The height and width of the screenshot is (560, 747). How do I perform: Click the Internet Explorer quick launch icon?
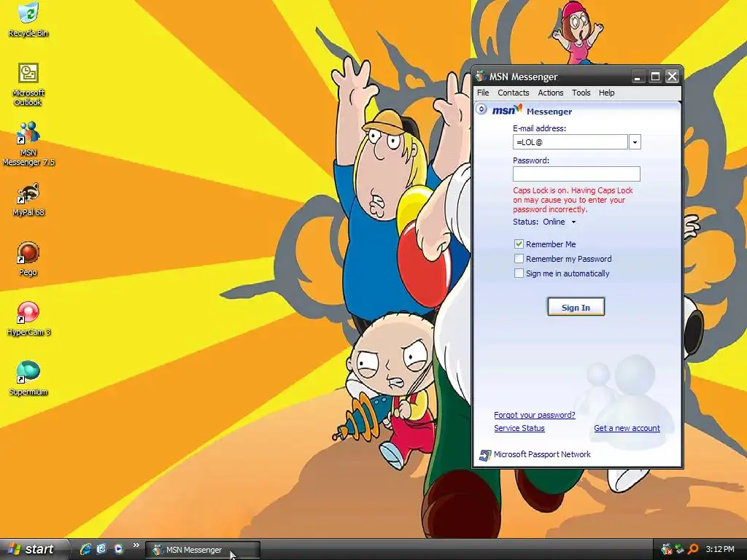(85, 549)
